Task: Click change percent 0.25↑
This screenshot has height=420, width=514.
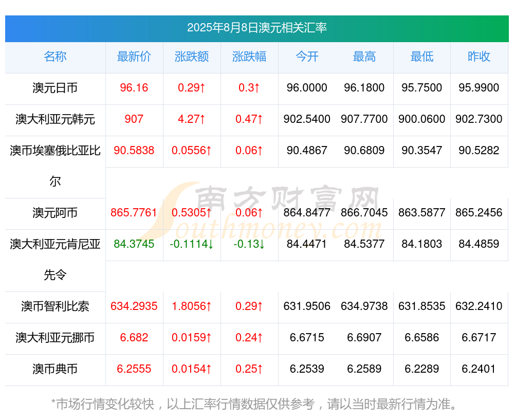Action: [x=249, y=369]
